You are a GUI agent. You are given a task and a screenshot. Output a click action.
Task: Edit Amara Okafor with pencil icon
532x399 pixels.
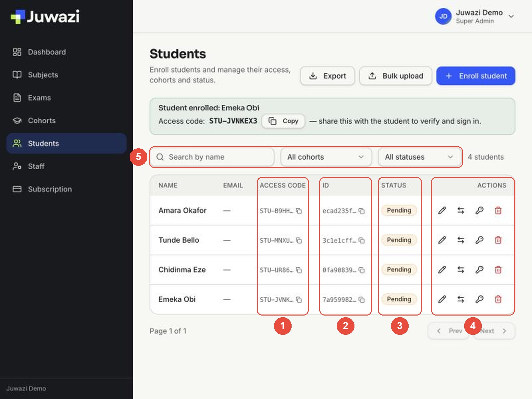(442, 210)
